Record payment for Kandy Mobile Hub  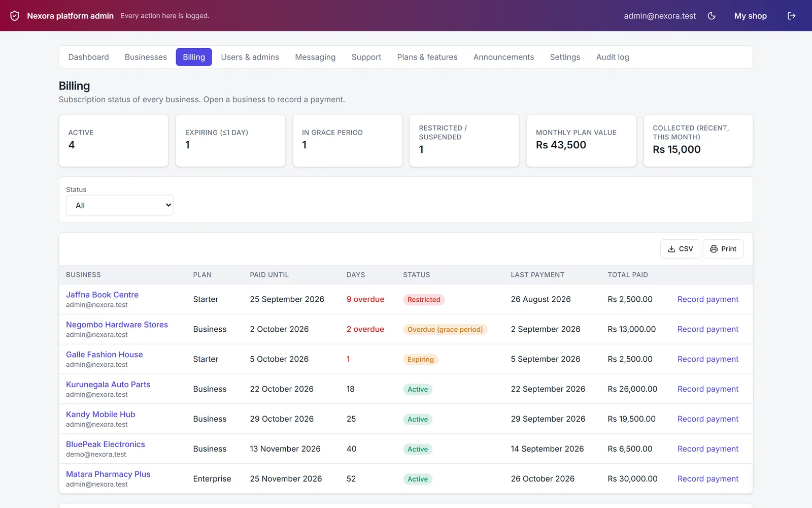point(707,419)
